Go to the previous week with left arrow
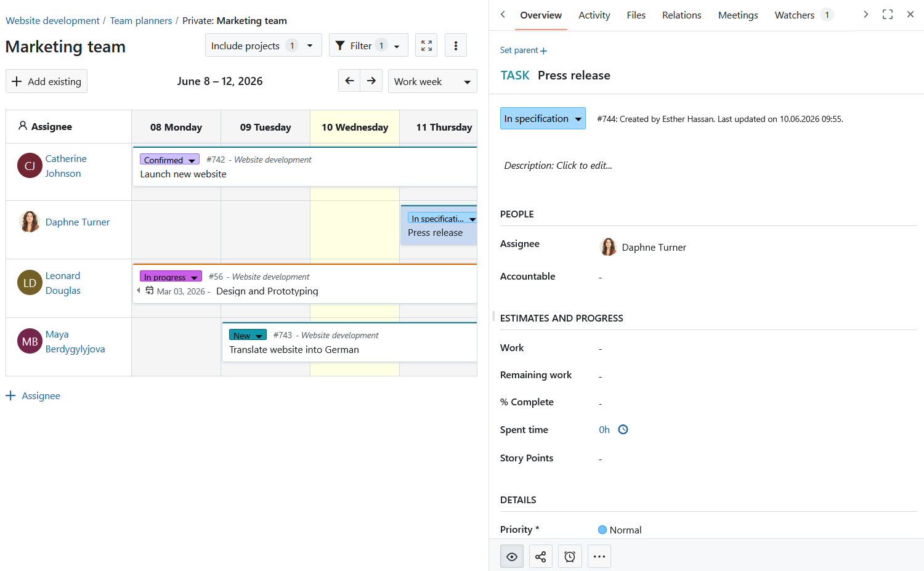The image size is (924, 571). click(349, 81)
